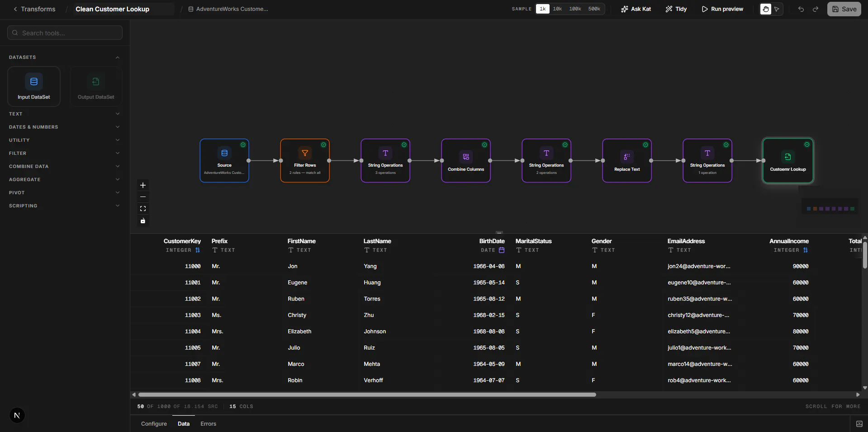Select the 500k sample size option
The image size is (868, 432).
594,9
